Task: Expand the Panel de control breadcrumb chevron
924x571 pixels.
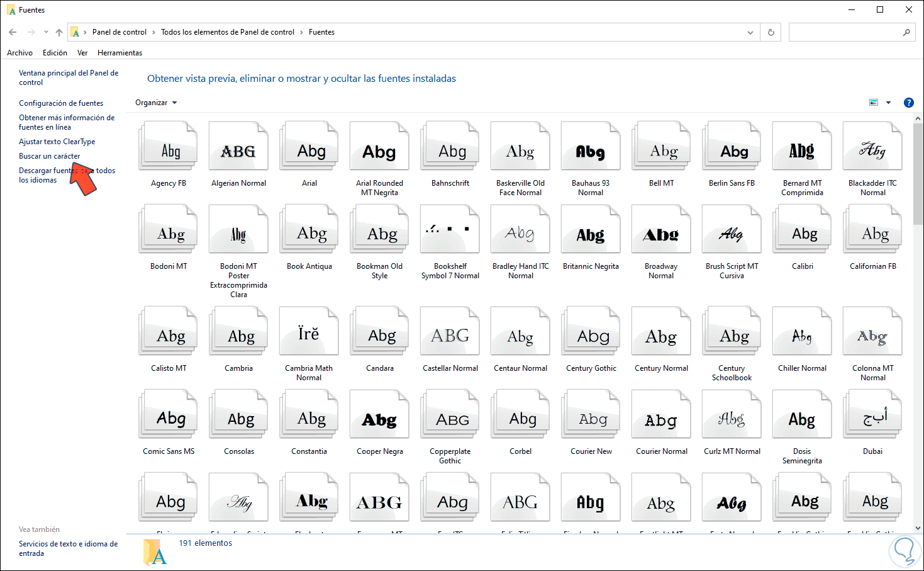Action: coord(153,32)
